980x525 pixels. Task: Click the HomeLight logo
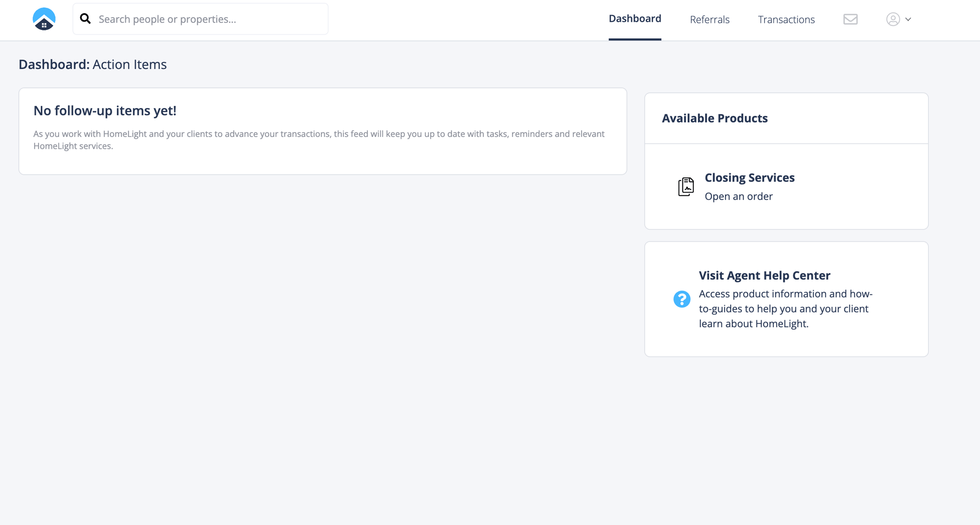pyautogui.click(x=44, y=19)
